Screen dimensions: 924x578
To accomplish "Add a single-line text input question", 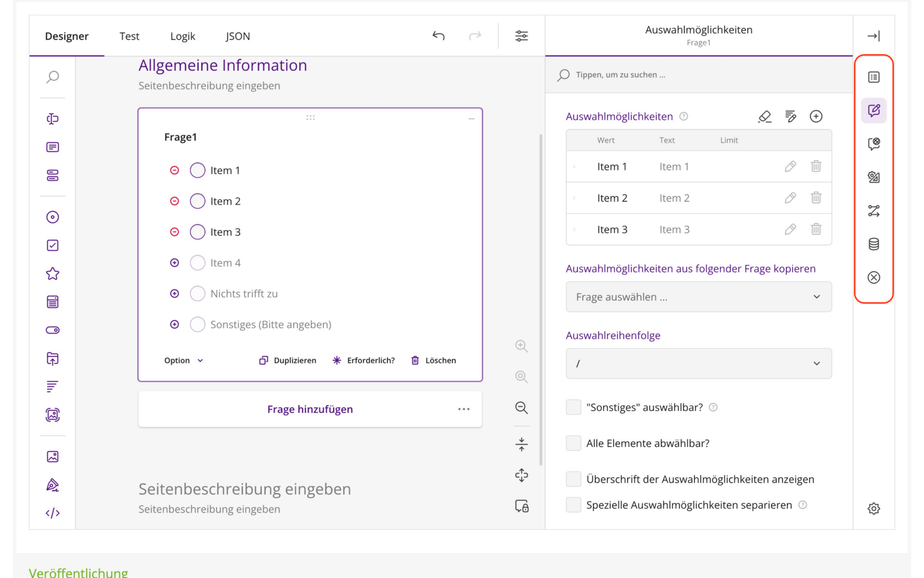I will click(x=53, y=119).
